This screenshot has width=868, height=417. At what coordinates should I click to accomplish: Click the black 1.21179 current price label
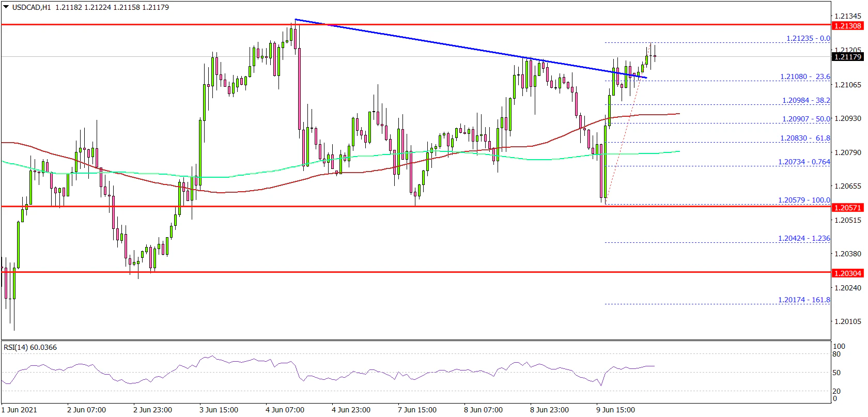point(848,57)
